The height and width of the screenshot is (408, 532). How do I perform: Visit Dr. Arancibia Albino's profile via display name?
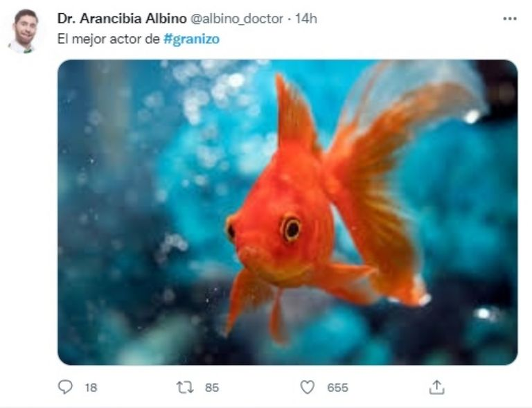pyautogui.click(x=121, y=19)
